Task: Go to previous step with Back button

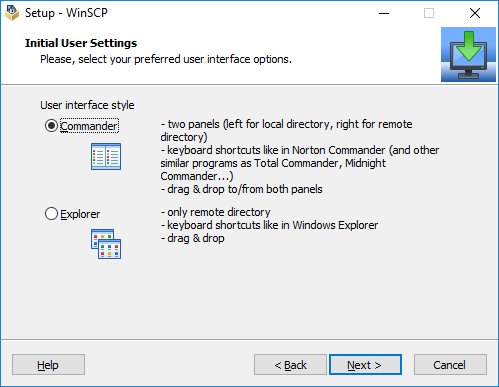Action: (x=290, y=365)
